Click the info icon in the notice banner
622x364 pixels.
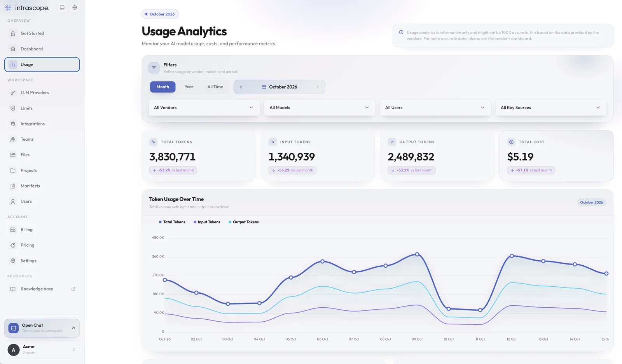(401, 33)
